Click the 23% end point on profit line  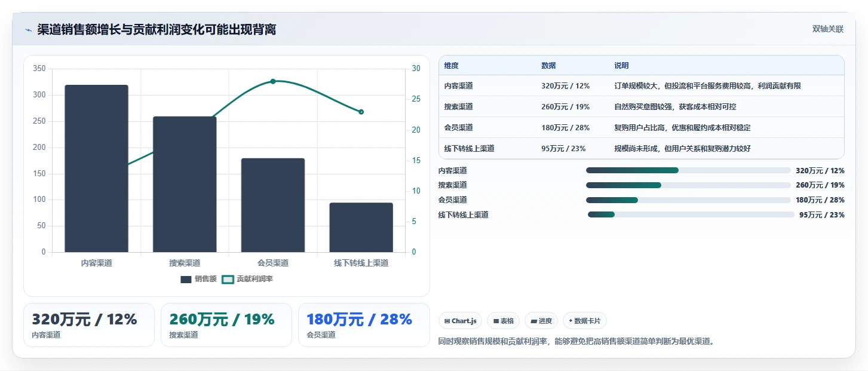click(x=361, y=112)
